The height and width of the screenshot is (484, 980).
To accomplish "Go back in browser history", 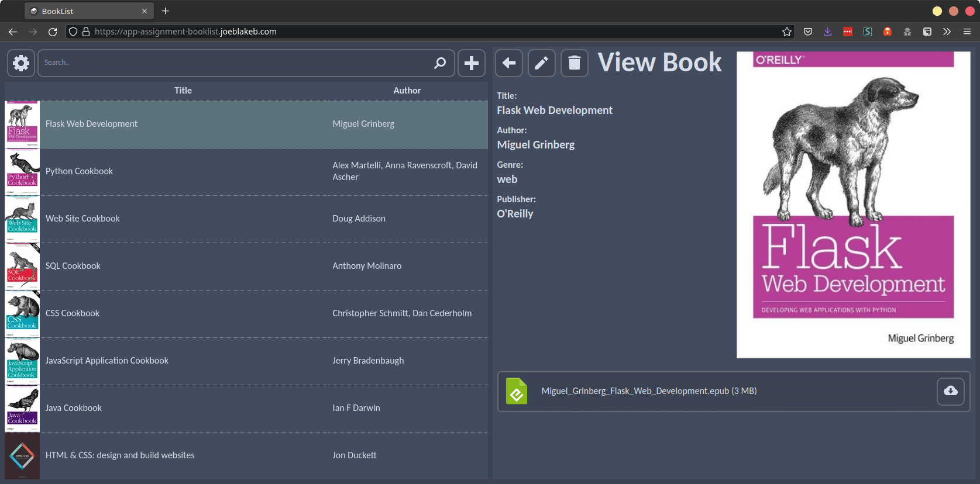I will pyautogui.click(x=13, y=32).
